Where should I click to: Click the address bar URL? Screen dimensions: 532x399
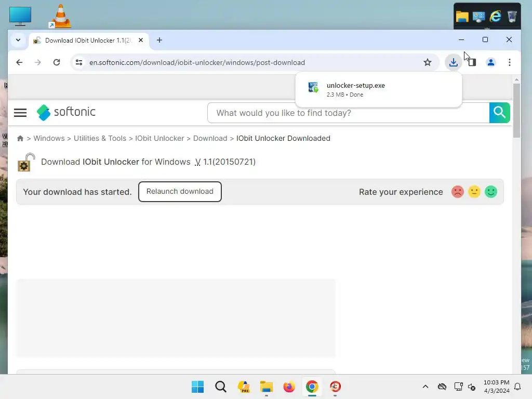[197, 62]
